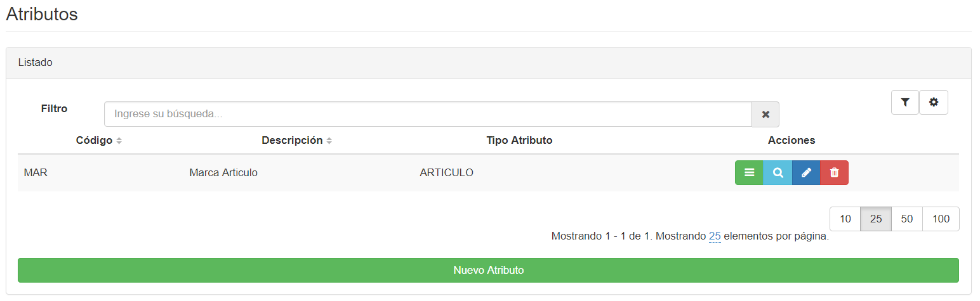Viewport: 980px width, 301px height.
Task: Focus the Ingrese su búsqueda filter field
Action: [428, 114]
